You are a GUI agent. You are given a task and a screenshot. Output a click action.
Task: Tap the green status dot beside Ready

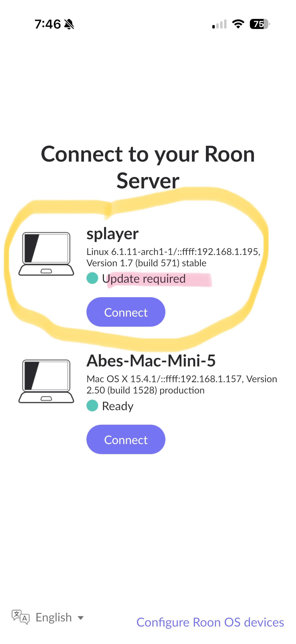[92, 406]
